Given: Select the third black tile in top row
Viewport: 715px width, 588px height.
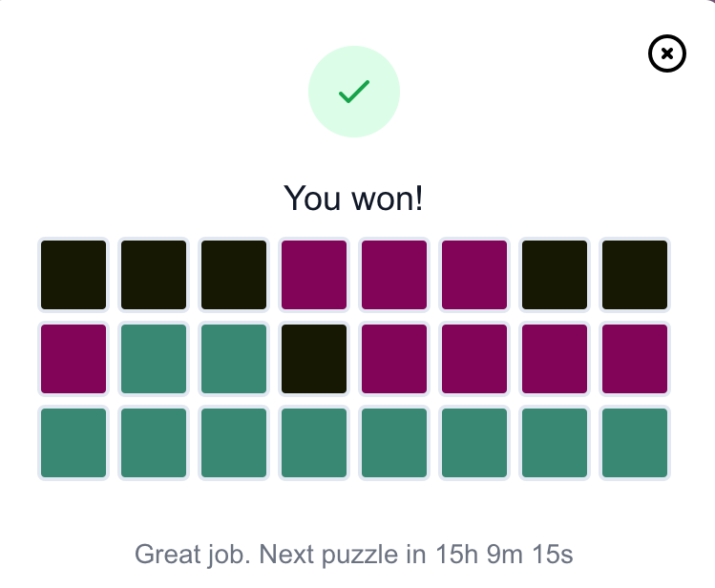Looking at the screenshot, I should 234,275.
